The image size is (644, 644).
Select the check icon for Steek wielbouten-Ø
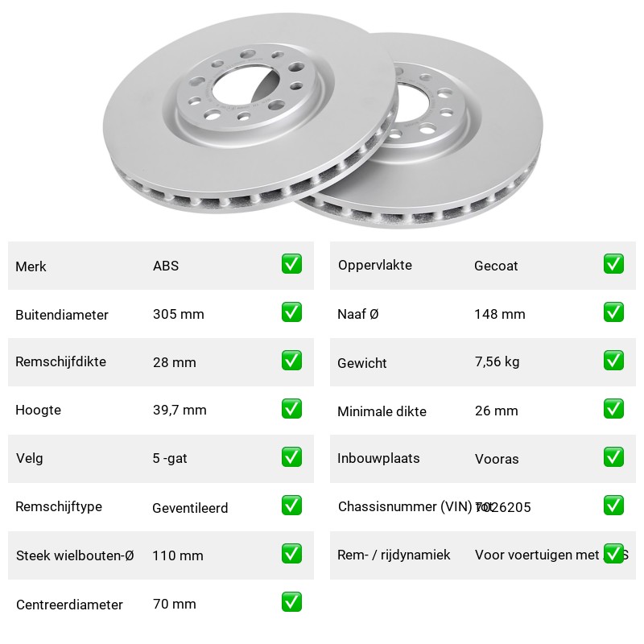click(291, 554)
